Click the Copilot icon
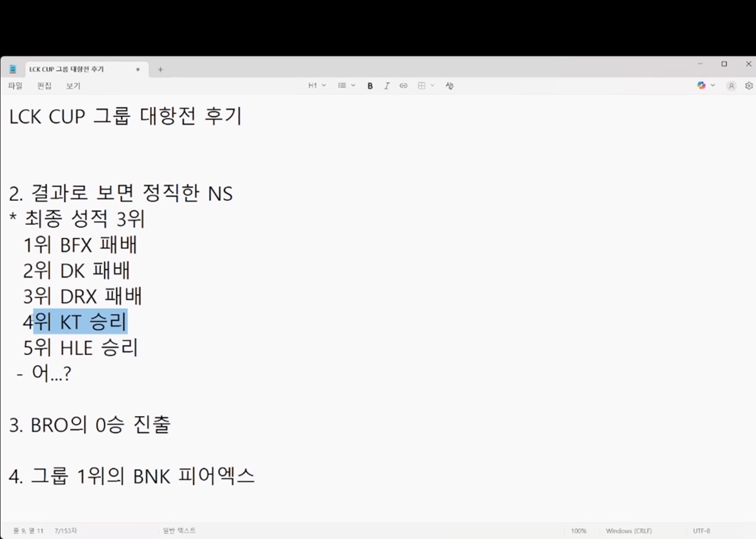 [x=702, y=86]
